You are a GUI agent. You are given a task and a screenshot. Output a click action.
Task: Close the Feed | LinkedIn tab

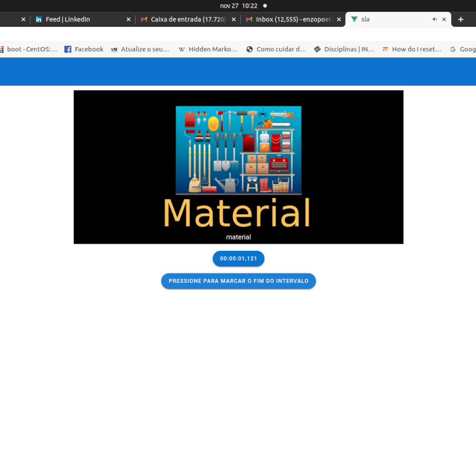[x=129, y=20]
